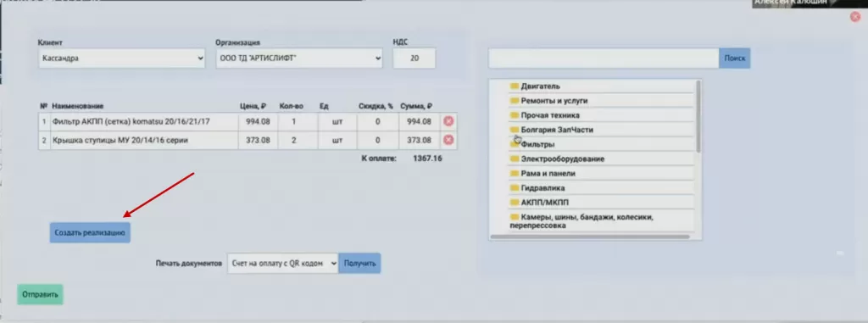Click the Получить button
This screenshot has height=323, width=868.
point(359,263)
